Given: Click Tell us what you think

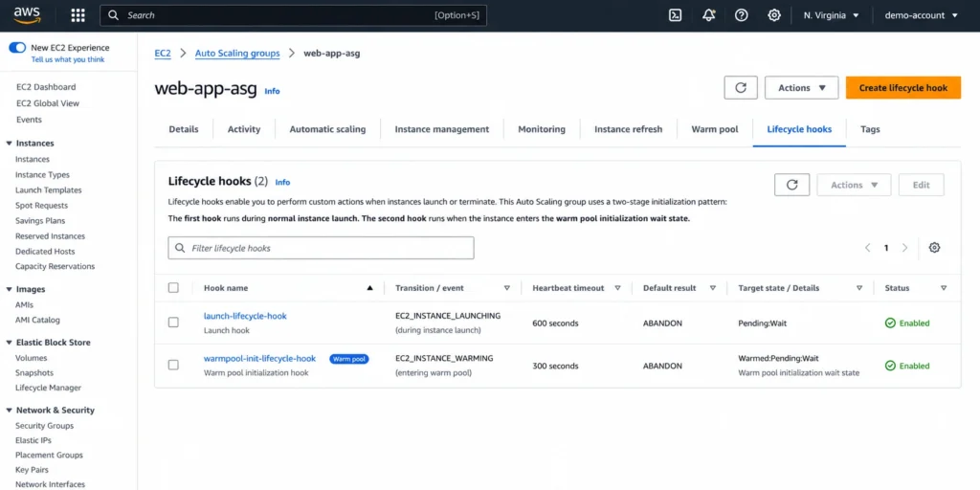Looking at the screenshot, I should pos(68,59).
